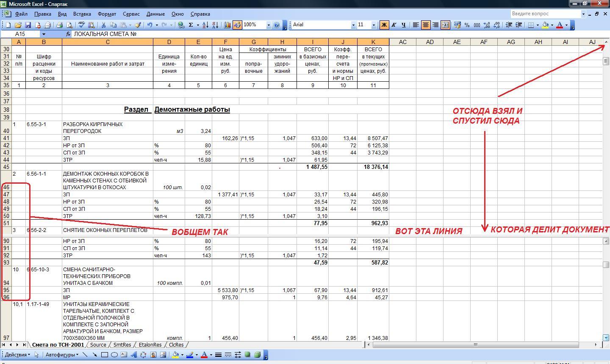Open Print Preview from the toolbar
The image size is (610, 364).
pyautogui.click(x=69, y=25)
